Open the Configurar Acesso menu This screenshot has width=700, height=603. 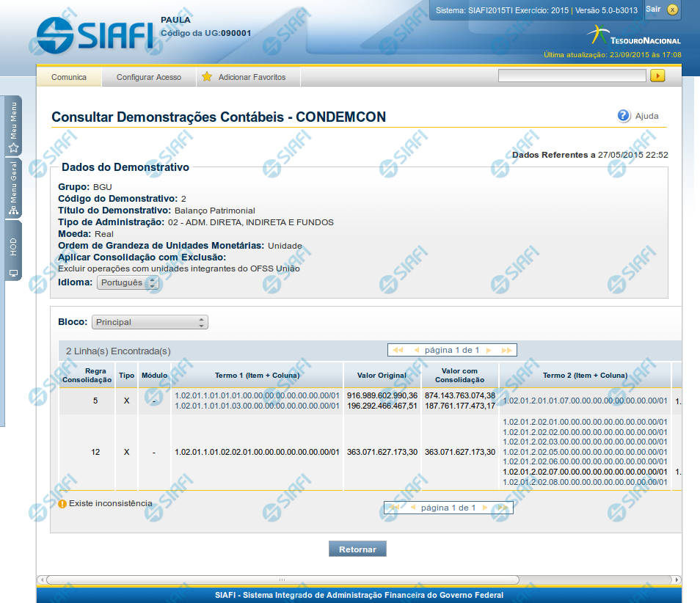[149, 77]
